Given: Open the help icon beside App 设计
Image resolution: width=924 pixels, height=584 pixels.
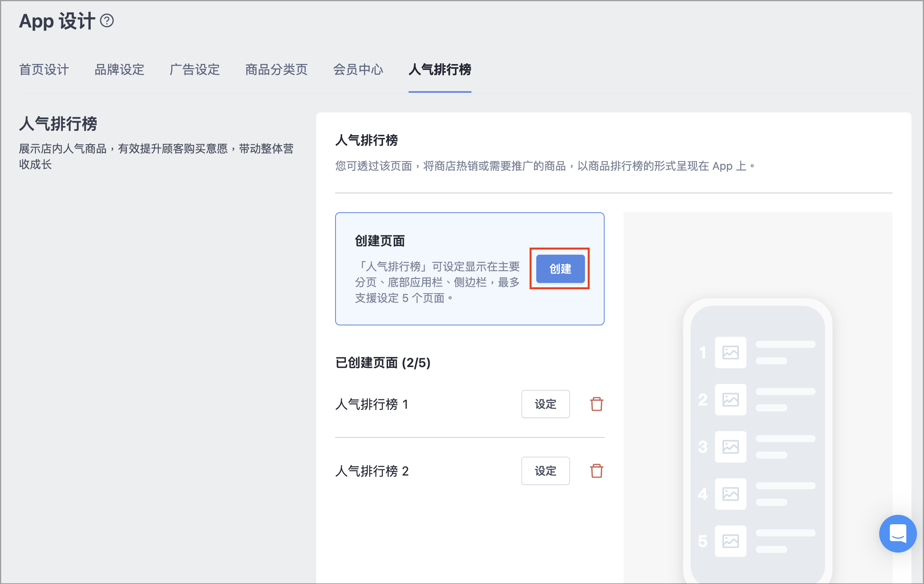Looking at the screenshot, I should point(107,21).
